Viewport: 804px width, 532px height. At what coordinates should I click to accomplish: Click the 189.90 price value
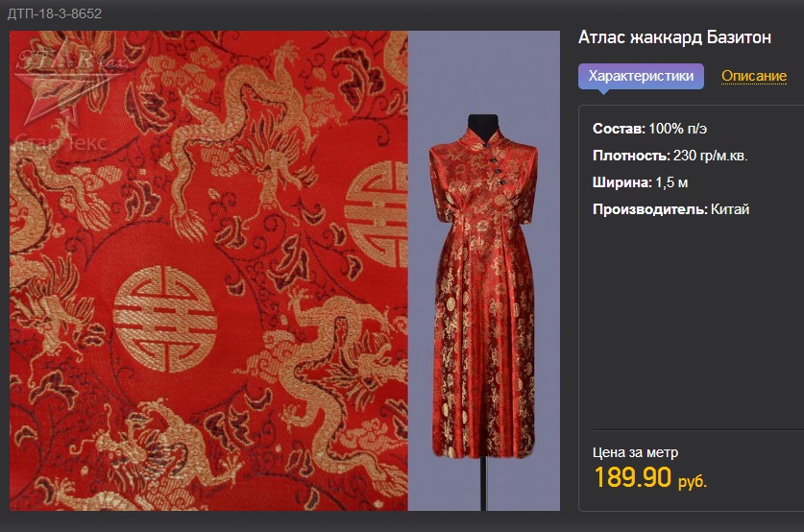pos(632,477)
